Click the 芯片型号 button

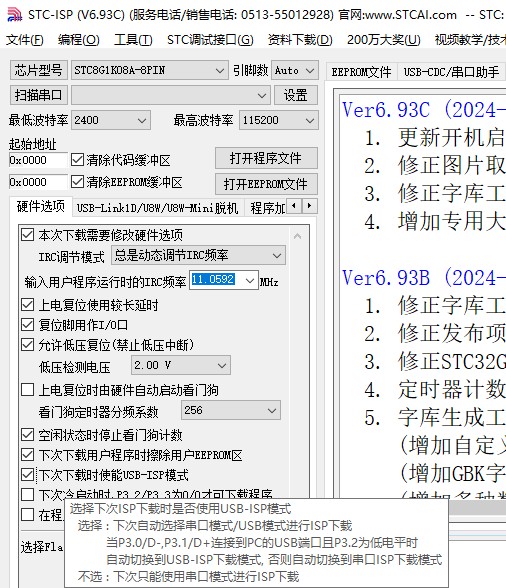[38, 70]
